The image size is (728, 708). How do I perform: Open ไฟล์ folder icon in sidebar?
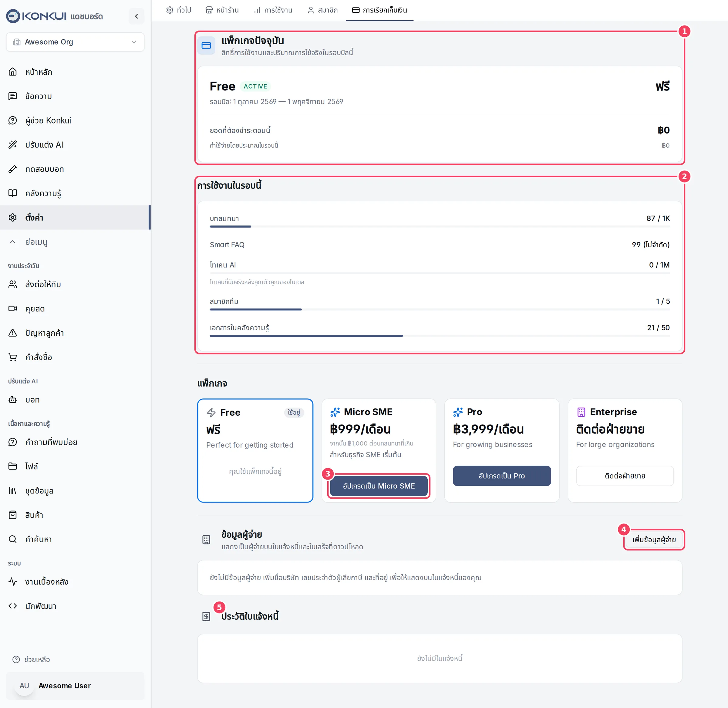[13, 466]
